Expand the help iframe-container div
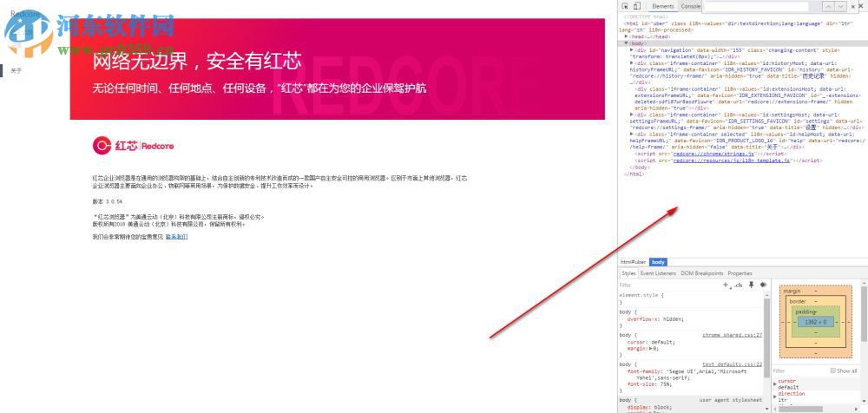 pos(632,134)
